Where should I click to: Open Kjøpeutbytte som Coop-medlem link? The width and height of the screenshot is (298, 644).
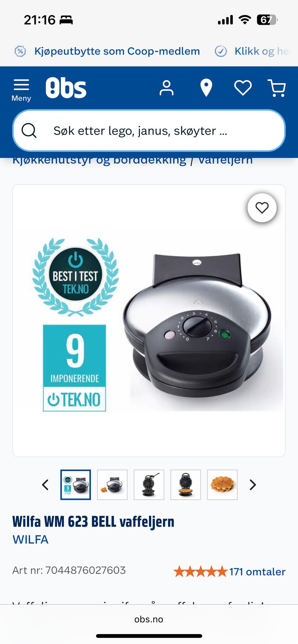click(x=117, y=51)
